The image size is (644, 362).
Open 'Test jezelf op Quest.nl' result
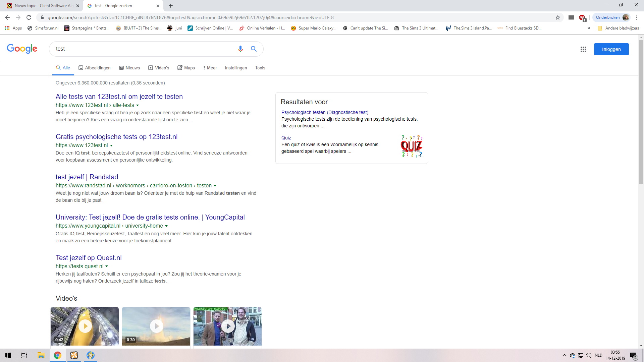[x=89, y=258]
